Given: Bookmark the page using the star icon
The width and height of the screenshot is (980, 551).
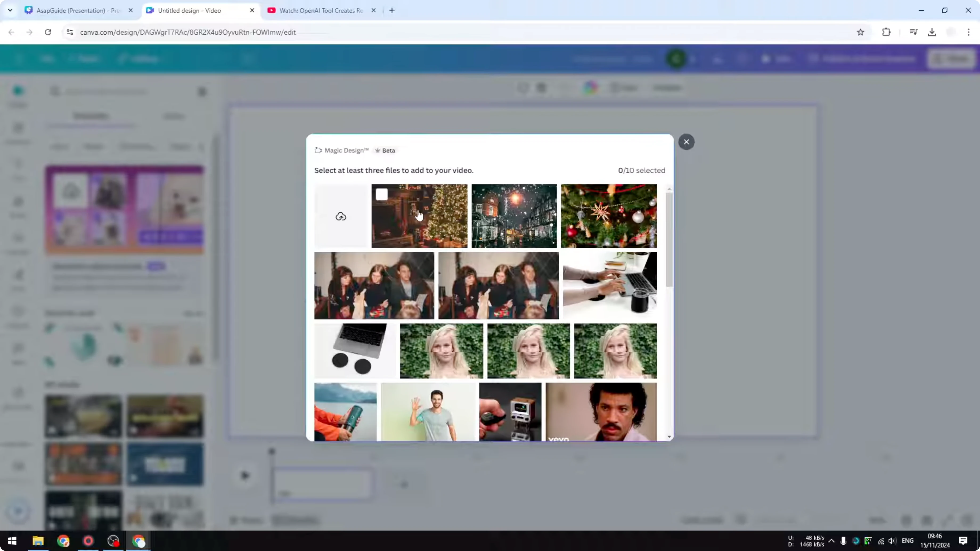Looking at the screenshot, I should pyautogui.click(x=861, y=32).
